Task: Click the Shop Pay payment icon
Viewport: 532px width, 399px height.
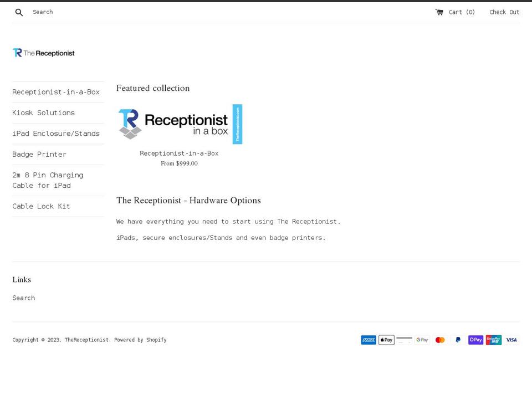Action: 475,340
